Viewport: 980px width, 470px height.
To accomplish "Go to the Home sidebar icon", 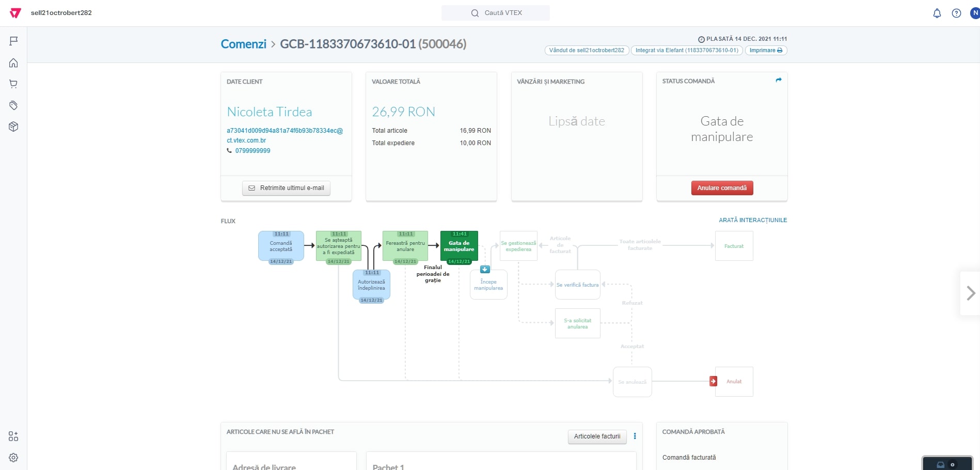I will tap(13, 63).
